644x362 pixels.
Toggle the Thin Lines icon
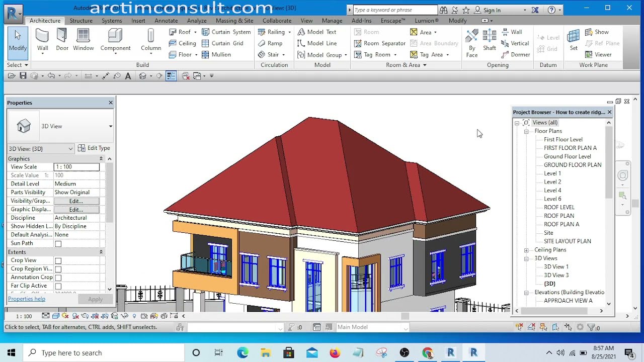click(x=171, y=76)
